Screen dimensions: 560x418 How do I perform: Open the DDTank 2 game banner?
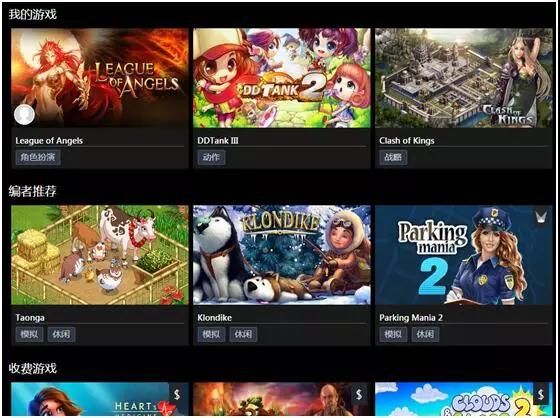(x=282, y=78)
